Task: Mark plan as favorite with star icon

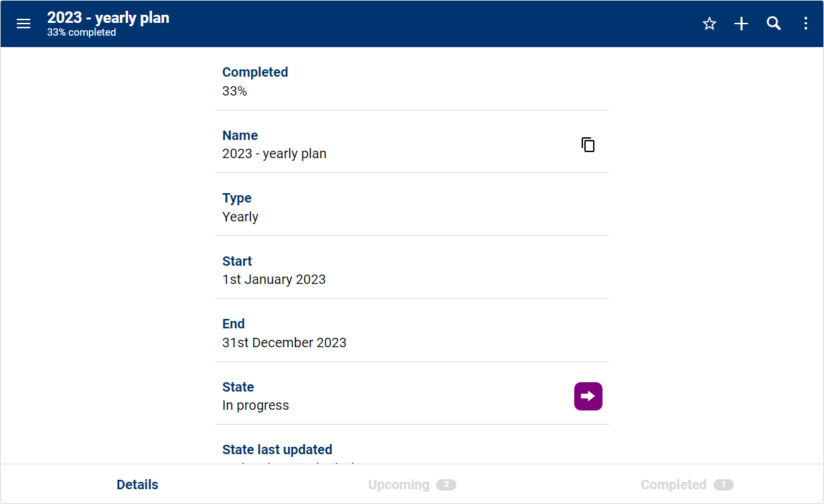Action: (x=709, y=24)
